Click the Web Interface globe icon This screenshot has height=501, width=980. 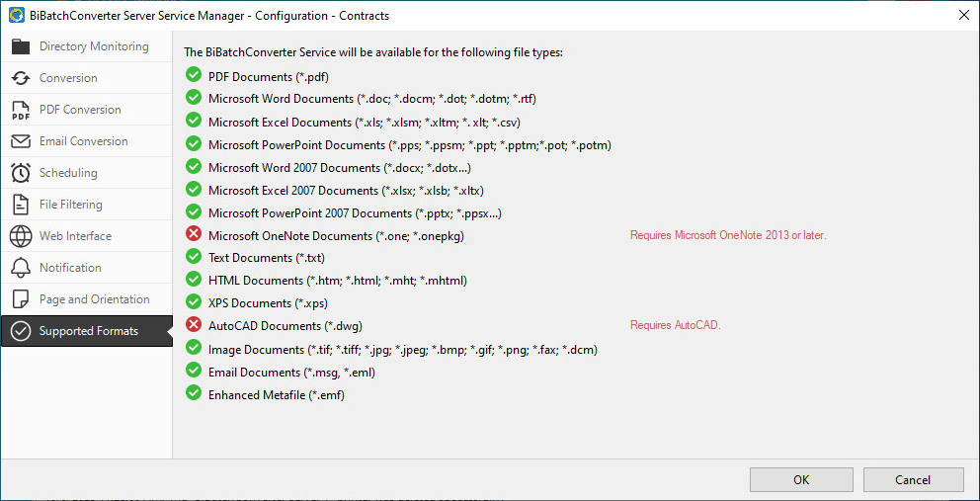21,236
